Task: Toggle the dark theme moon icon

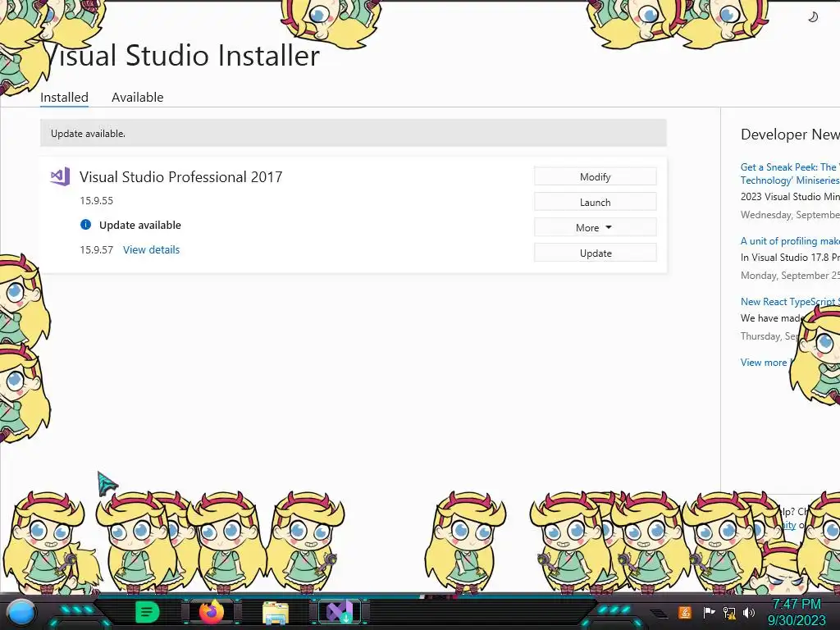Action: tap(813, 17)
